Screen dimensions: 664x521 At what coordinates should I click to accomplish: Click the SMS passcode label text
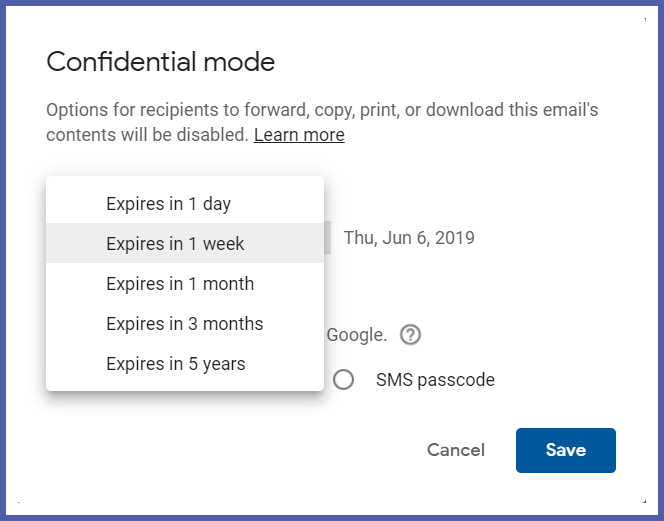pos(435,380)
